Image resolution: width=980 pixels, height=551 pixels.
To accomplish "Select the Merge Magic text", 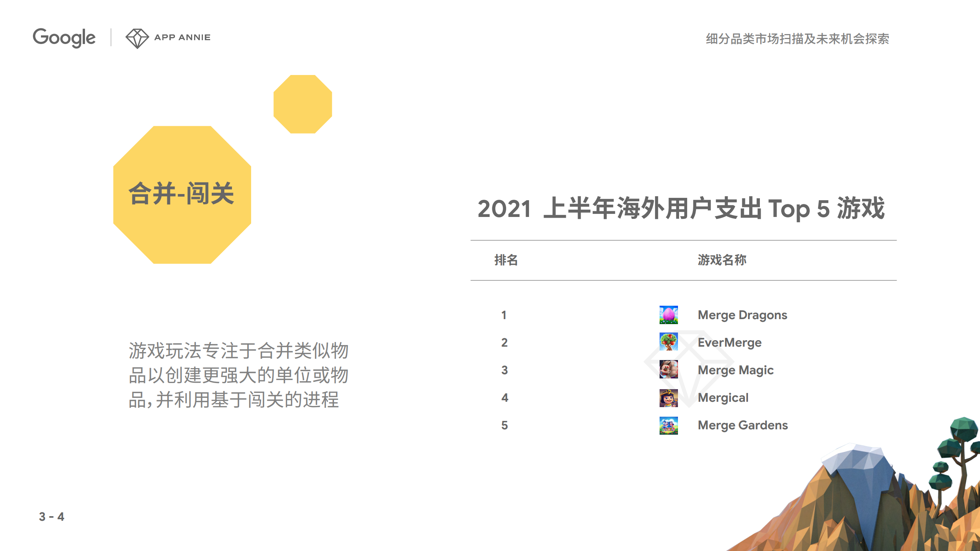I will (735, 370).
